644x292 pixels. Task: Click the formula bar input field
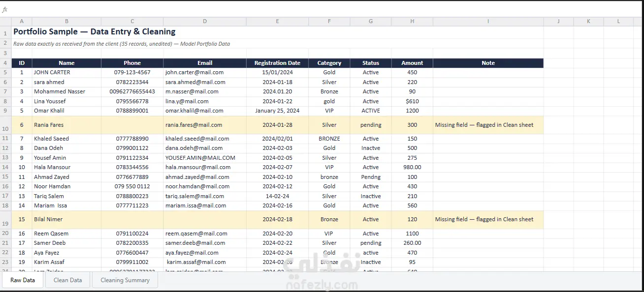click(x=325, y=9)
